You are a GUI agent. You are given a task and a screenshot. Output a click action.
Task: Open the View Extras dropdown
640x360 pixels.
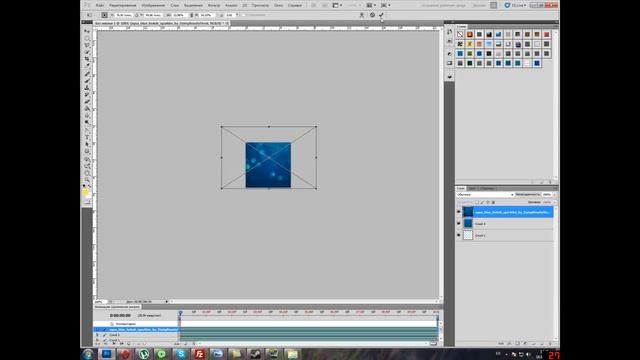(x=337, y=5)
